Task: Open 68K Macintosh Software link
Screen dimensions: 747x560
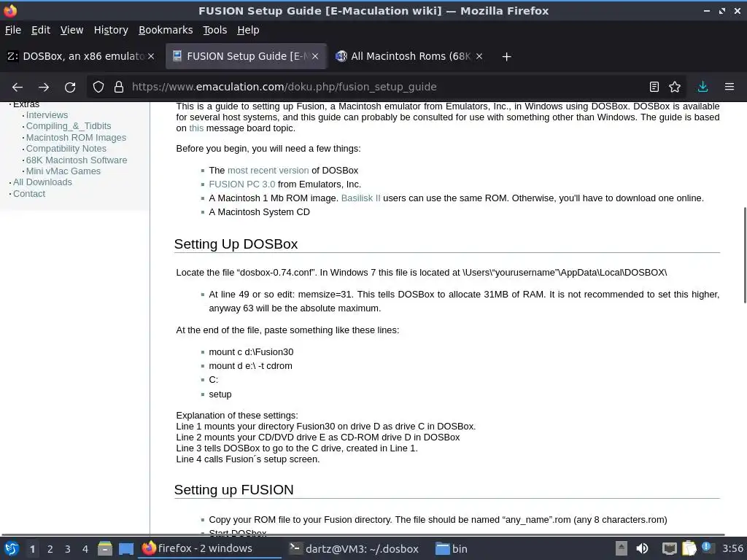Action: [76, 160]
